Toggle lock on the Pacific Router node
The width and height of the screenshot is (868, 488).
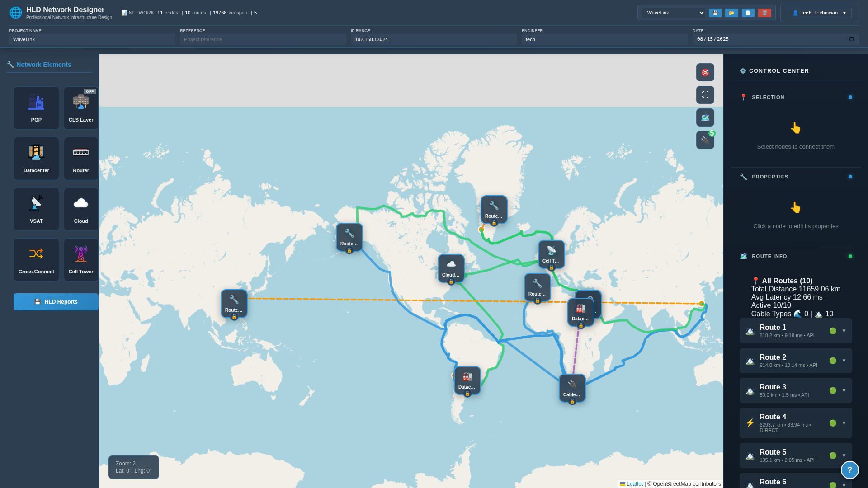234,317
